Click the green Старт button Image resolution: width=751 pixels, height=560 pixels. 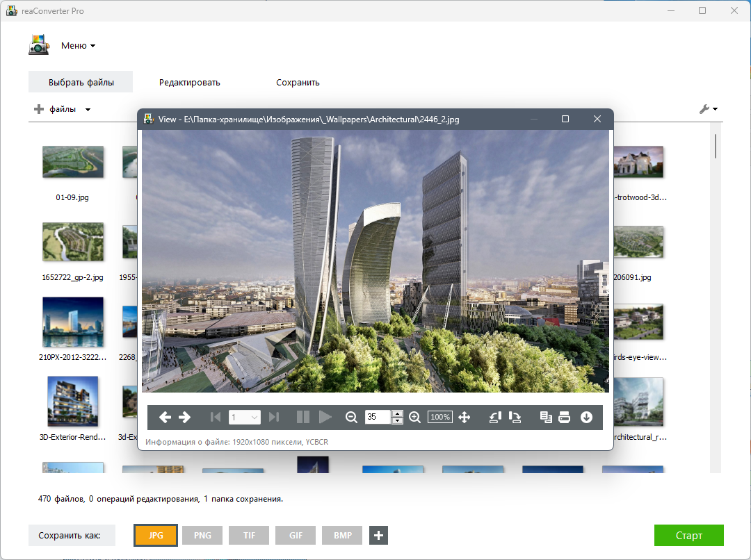tap(688, 535)
